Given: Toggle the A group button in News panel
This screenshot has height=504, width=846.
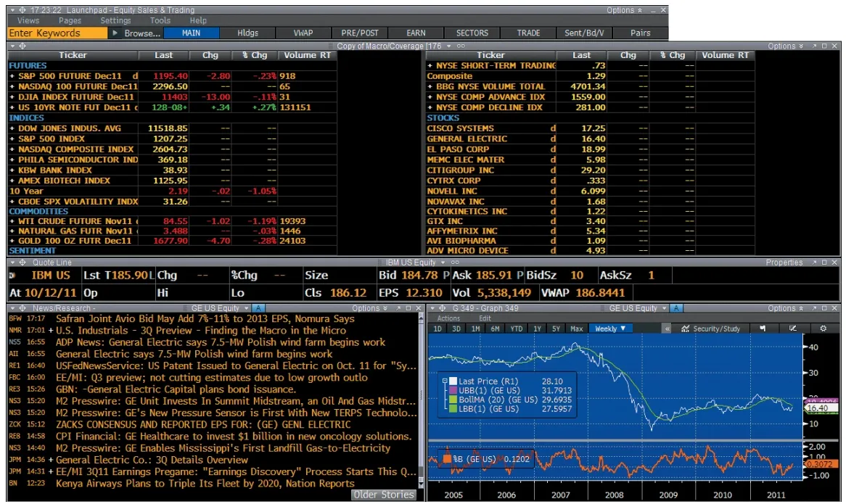Looking at the screenshot, I should coord(259,308).
